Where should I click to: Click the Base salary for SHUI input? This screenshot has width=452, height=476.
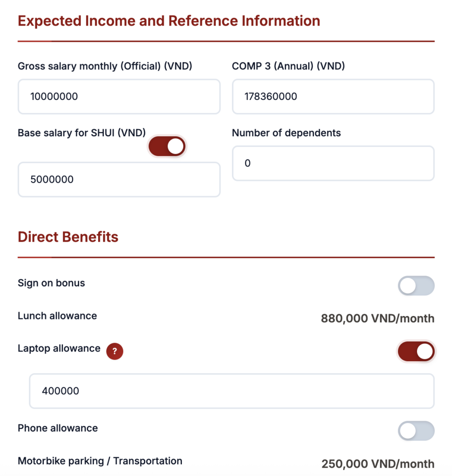(119, 179)
